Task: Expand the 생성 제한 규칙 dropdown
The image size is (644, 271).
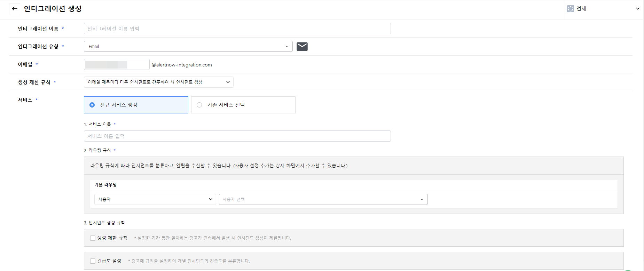Action: coord(158,82)
